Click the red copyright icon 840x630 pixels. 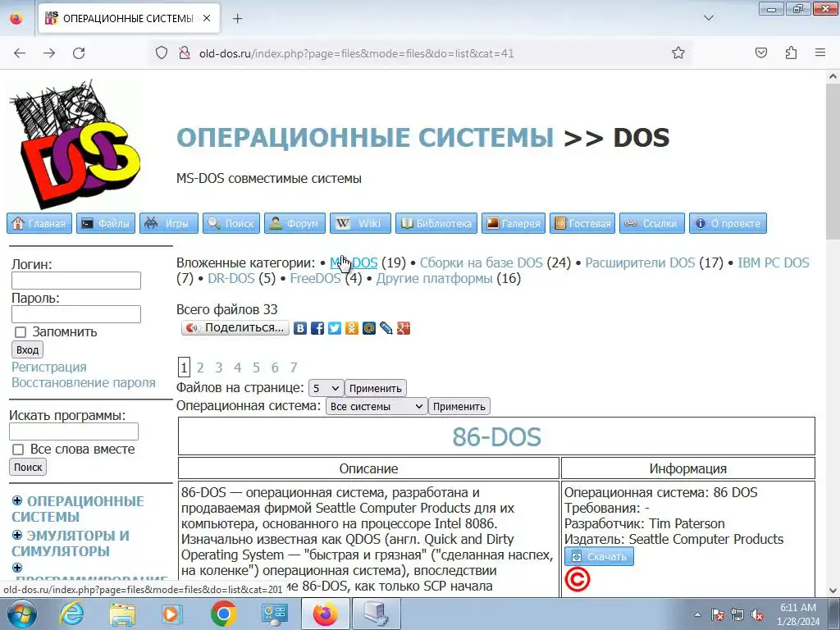pos(577,580)
